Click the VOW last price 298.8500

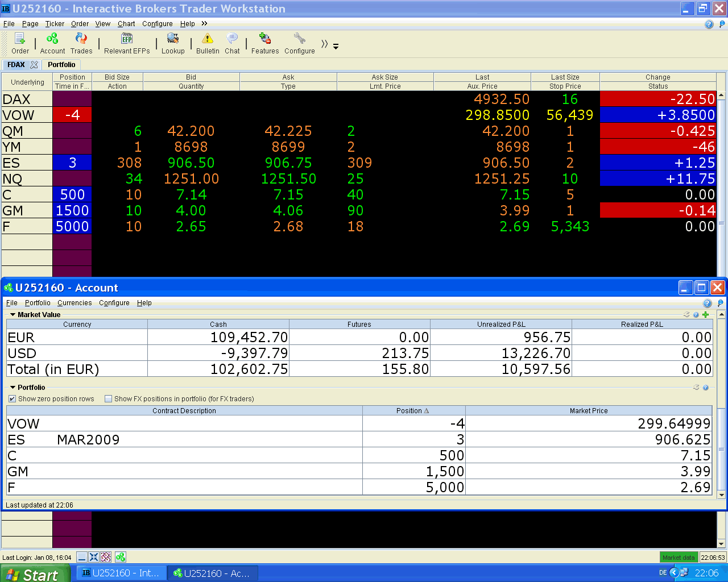click(497, 115)
